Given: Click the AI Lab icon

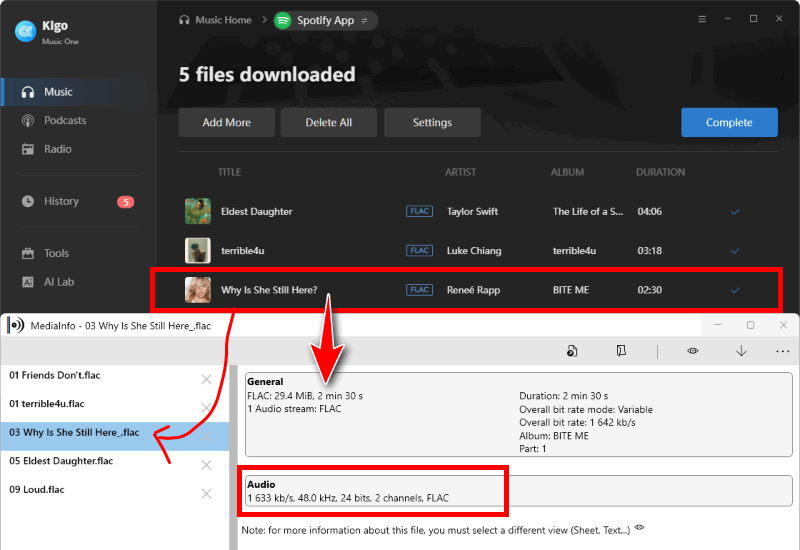Looking at the screenshot, I should (x=28, y=282).
